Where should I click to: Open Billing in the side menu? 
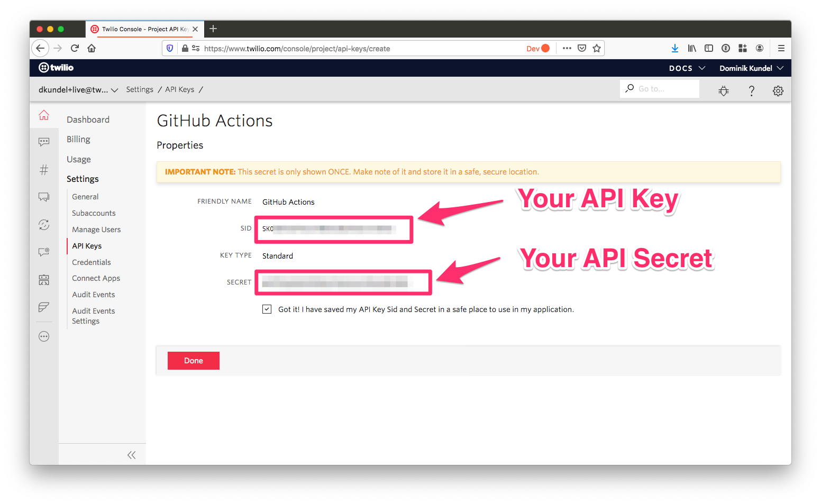[78, 140]
